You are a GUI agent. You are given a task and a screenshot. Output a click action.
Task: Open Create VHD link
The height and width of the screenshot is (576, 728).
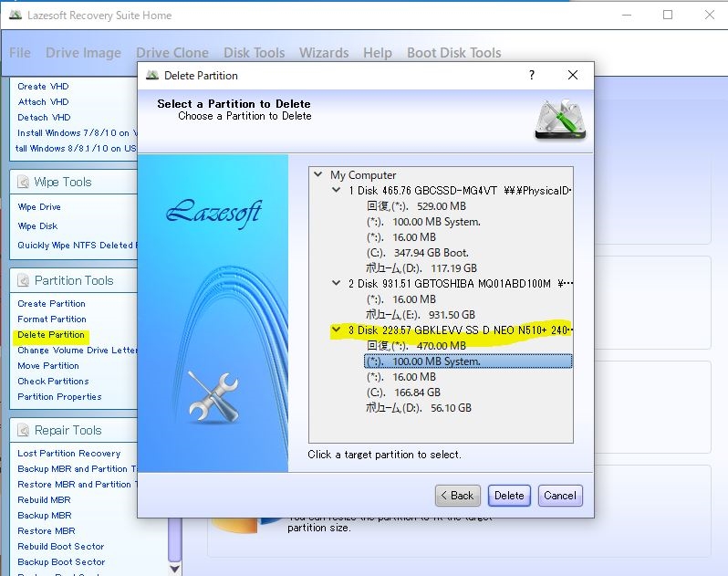[43, 87]
